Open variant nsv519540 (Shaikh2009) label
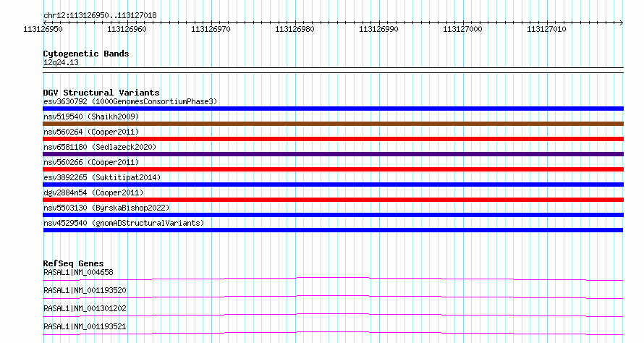Screen dimensions: 644x343 (91, 117)
